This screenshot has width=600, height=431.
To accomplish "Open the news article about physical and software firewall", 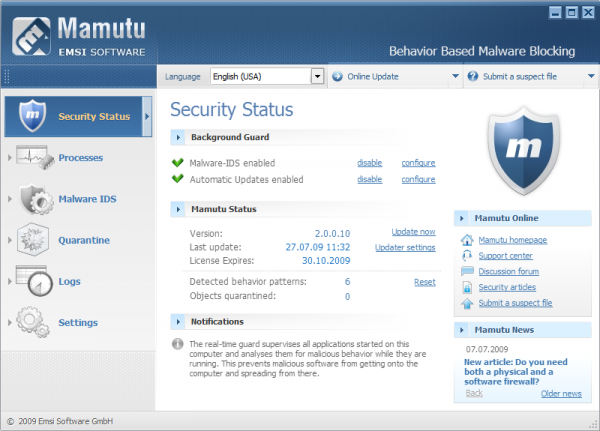I will pyautogui.click(x=515, y=372).
